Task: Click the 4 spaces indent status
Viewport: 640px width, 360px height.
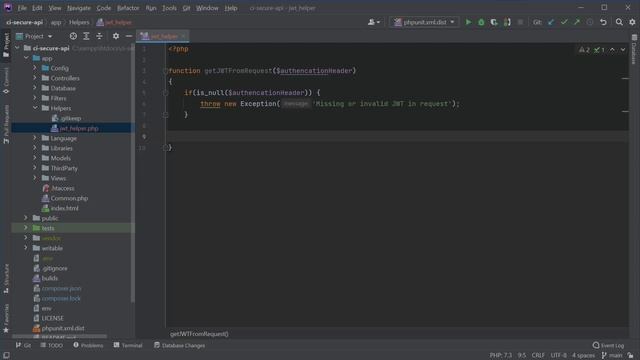Action: [x=583, y=356]
